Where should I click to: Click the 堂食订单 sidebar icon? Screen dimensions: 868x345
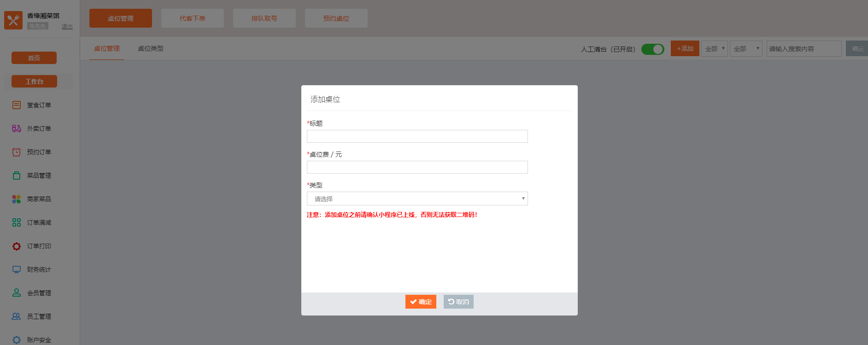coord(17,105)
